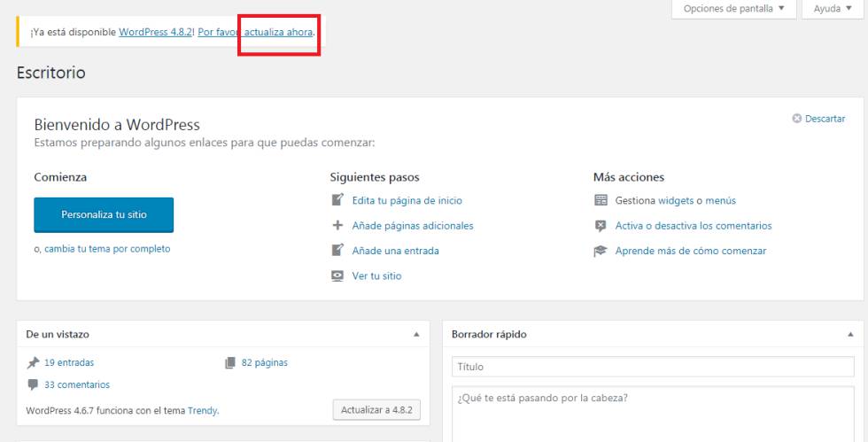Click the 'Trendy' theme link
Image resolution: width=868 pixels, height=442 pixels.
pos(202,411)
